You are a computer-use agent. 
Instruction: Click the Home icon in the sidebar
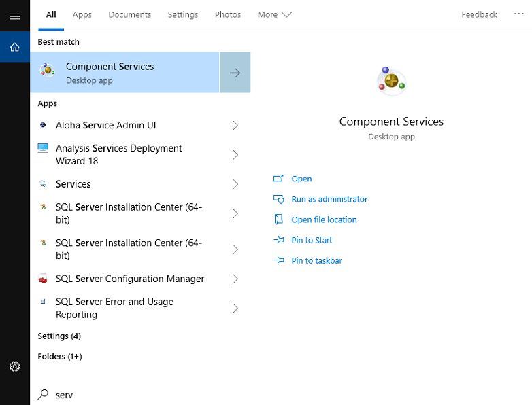tap(14, 47)
